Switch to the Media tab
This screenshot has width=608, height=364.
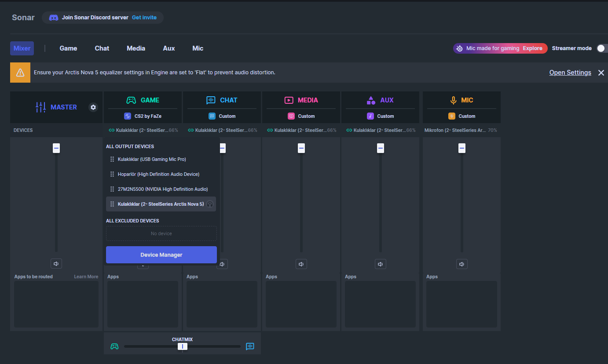[x=136, y=48]
